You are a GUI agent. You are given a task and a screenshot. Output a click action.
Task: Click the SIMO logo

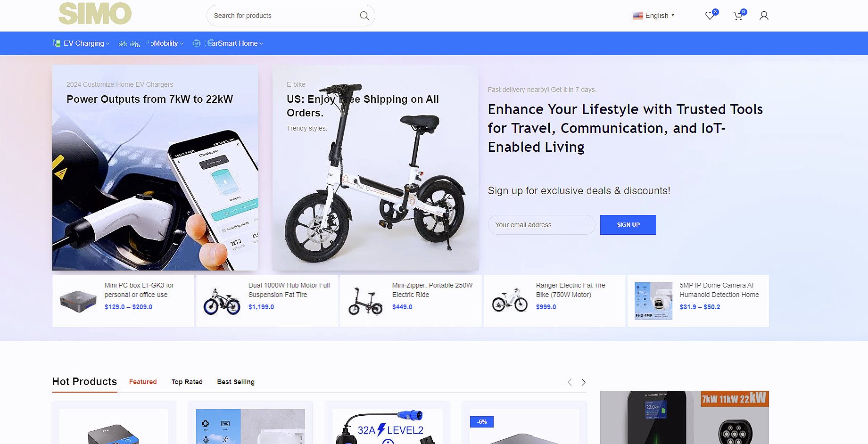(95, 14)
